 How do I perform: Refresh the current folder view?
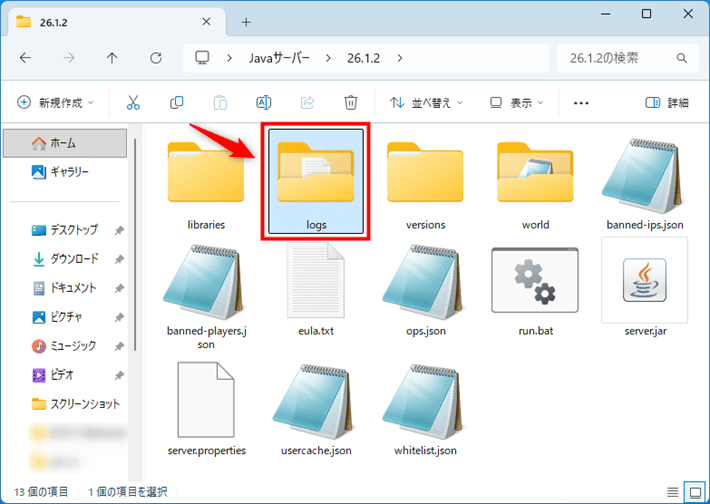pyautogui.click(x=156, y=58)
